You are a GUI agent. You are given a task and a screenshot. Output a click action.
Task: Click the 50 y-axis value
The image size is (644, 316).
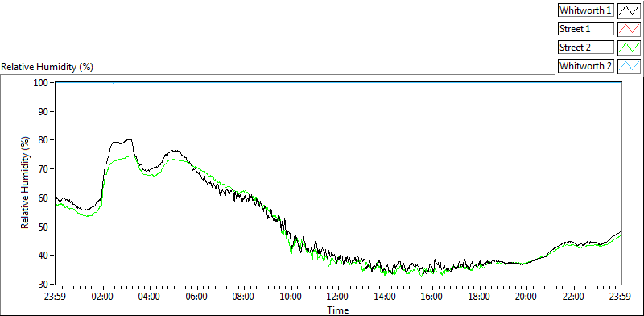pos(44,227)
